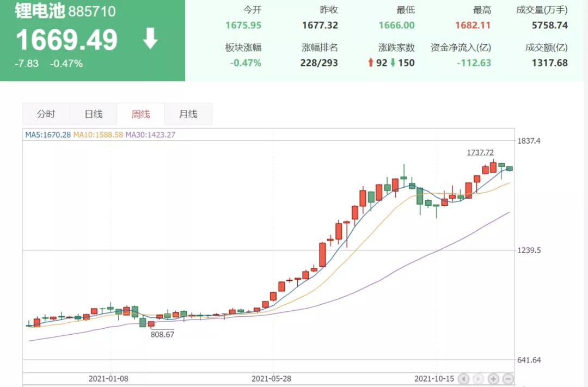
Task: Click the sector code 885710
Action: tap(92, 11)
